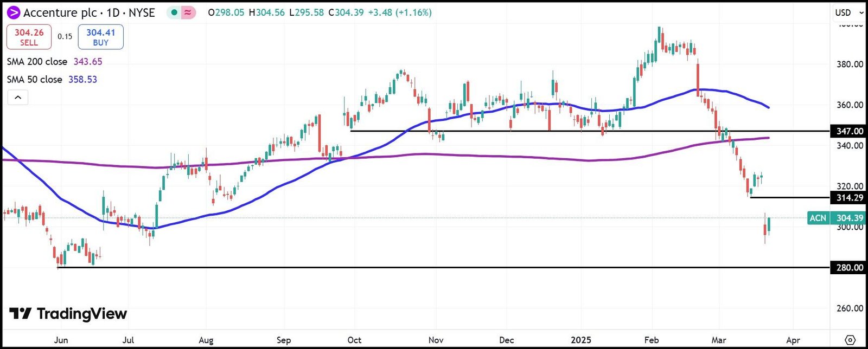Collapse the indicator legend with the chevron
This screenshot has height=349, width=868.
point(18,98)
